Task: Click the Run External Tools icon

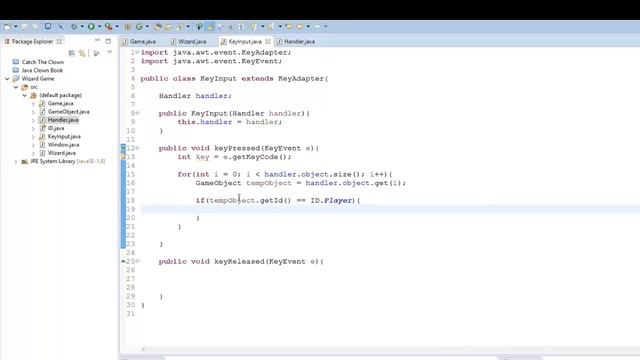Action: (109, 27)
